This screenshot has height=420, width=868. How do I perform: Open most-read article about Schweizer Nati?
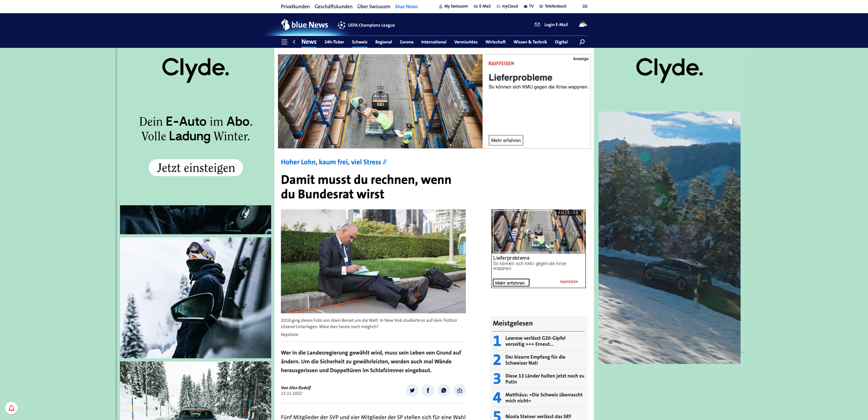pos(535,360)
